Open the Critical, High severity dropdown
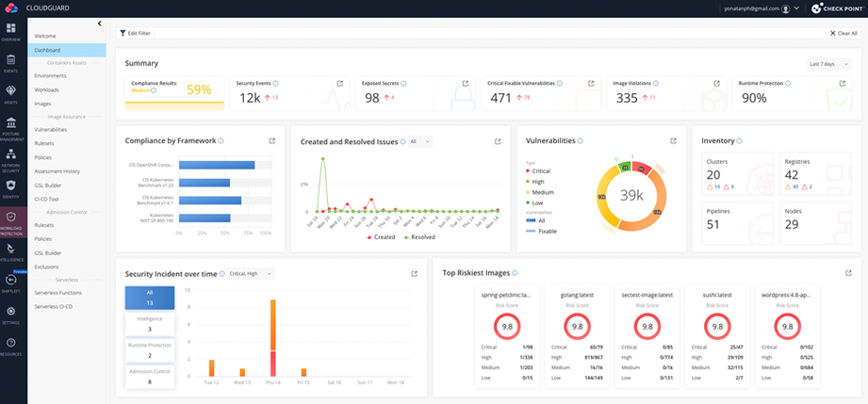The image size is (868, 404). [251, 274]
